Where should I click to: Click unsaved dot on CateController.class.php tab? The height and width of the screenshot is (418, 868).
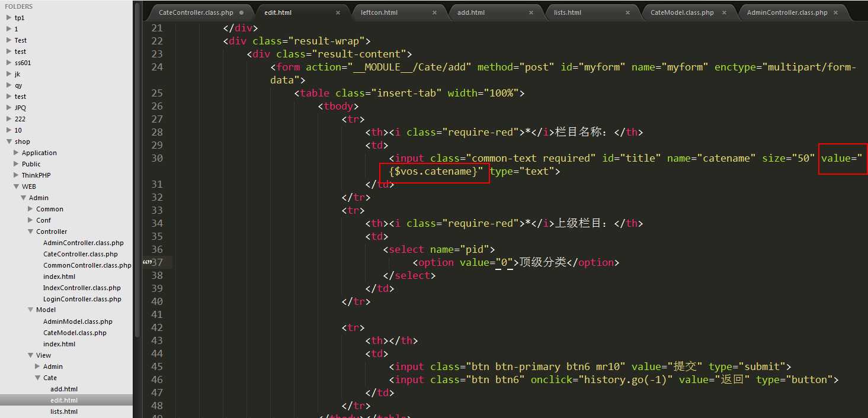tap(241, 12)
